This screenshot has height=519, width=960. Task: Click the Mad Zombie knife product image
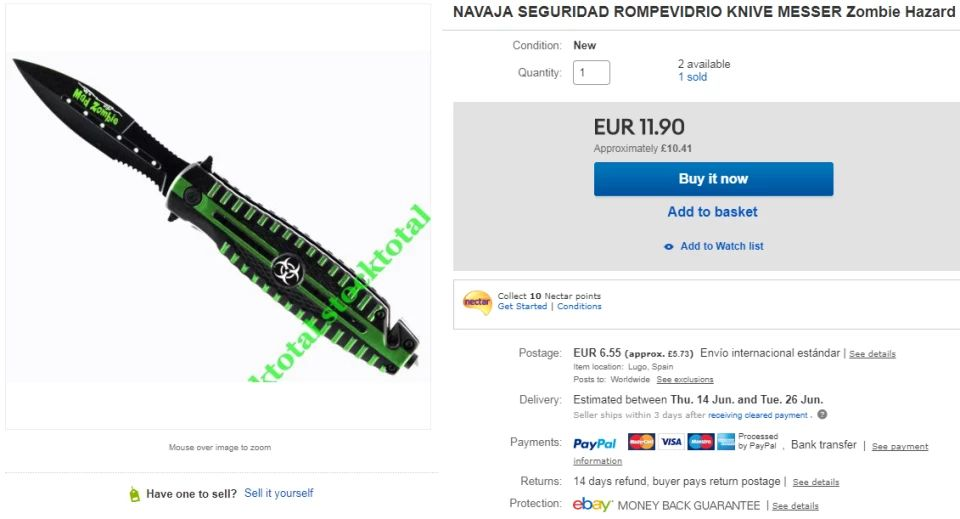(x=219, y=217)
